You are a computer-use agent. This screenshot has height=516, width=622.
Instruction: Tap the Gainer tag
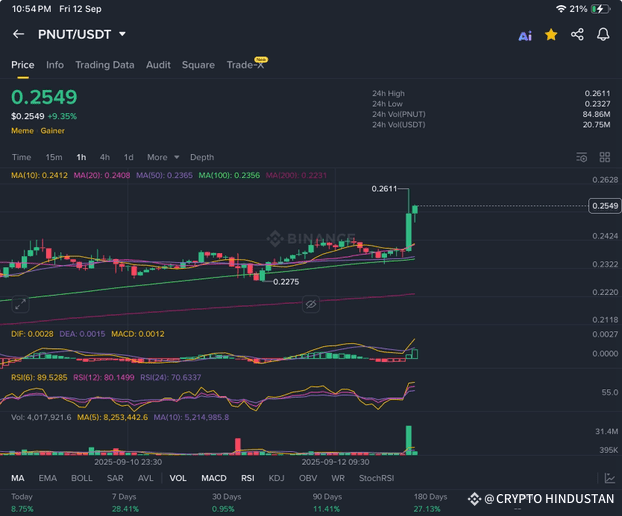(x=52, y=131)
